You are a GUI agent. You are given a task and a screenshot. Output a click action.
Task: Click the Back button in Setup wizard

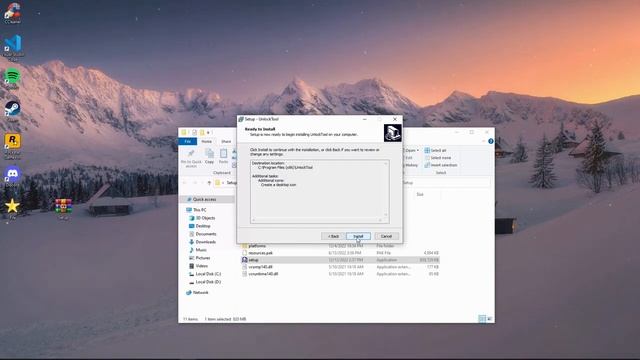point(333,236)
